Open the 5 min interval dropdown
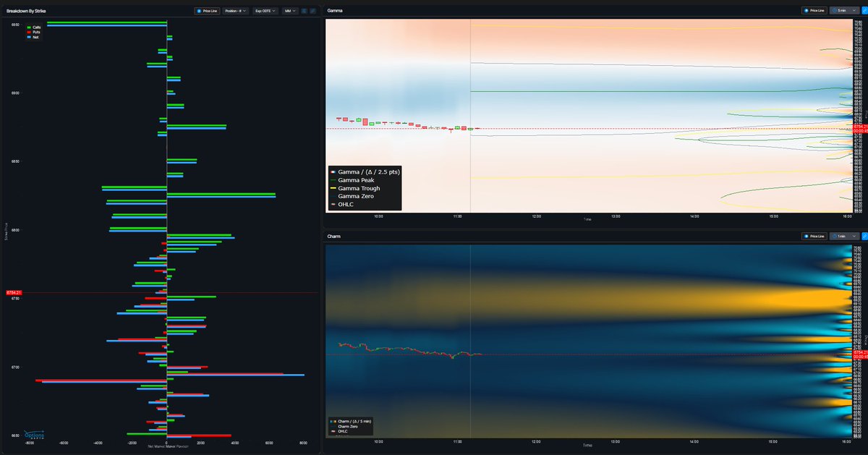This screenshot has height=455, width=868. pyautogui.click(x=843, y=11)
